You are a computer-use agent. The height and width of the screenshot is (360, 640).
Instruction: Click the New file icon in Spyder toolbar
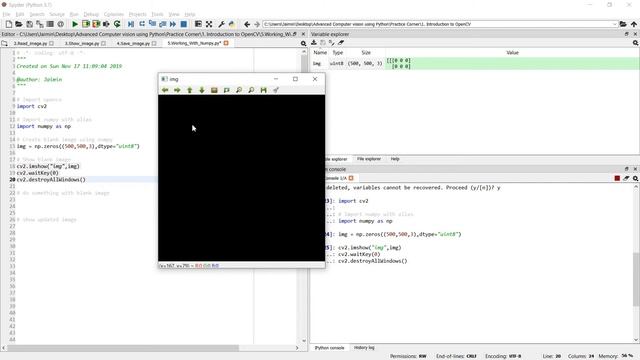point(9,24)
